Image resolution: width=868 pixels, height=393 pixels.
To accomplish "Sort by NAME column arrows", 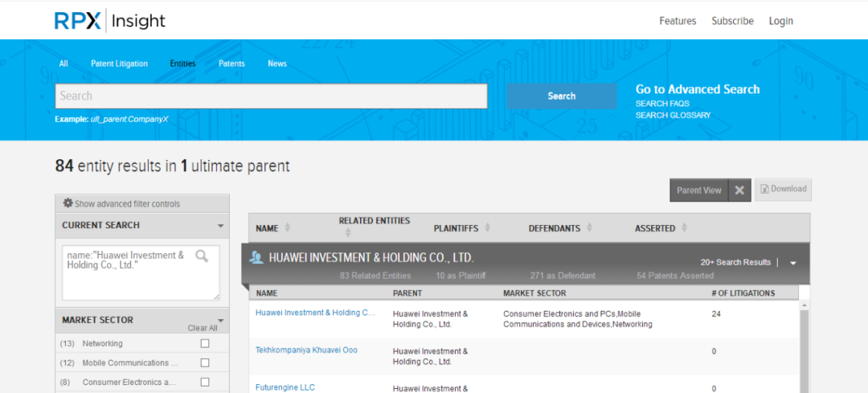I will (x=287, y=228).
